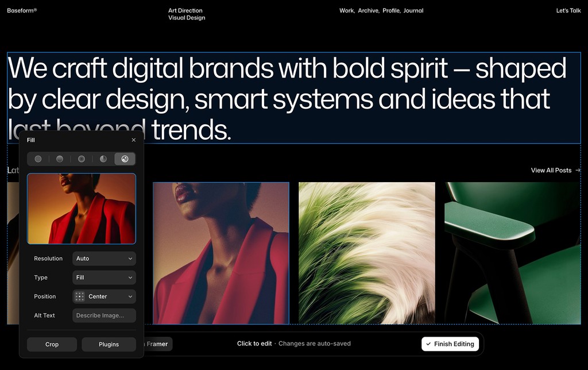Click the Let's Talk link

[x=568, y=10]
